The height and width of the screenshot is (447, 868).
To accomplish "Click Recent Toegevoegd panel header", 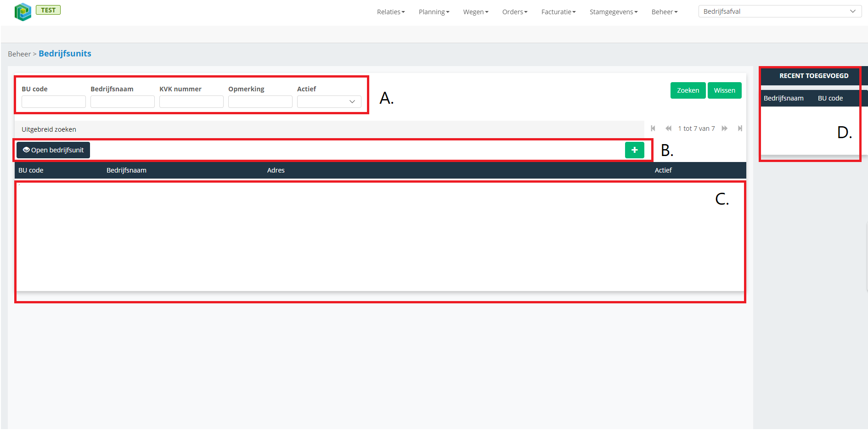I will pyautogui.click(x=814, y=76).
